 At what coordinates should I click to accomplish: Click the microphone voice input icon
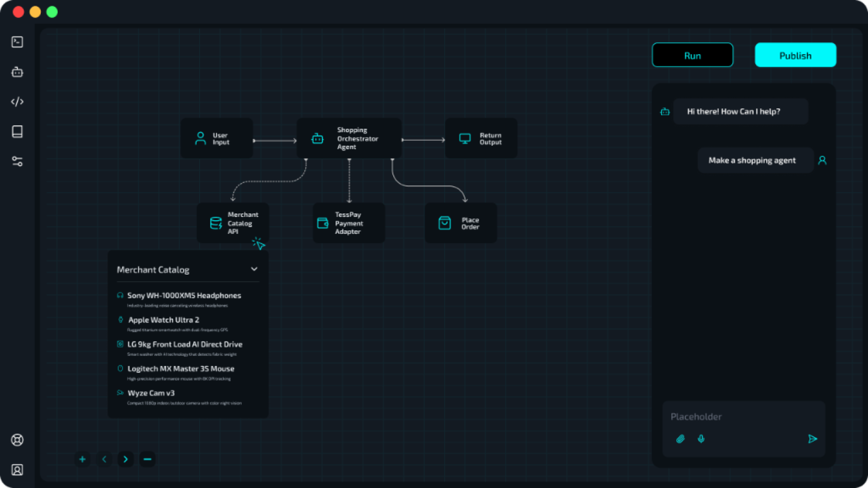point(701,439)
